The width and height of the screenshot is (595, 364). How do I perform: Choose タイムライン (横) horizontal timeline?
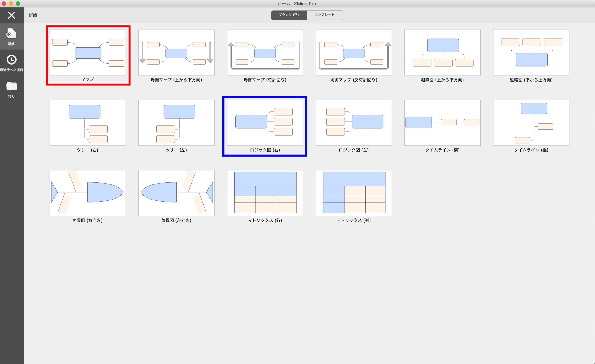442,123
